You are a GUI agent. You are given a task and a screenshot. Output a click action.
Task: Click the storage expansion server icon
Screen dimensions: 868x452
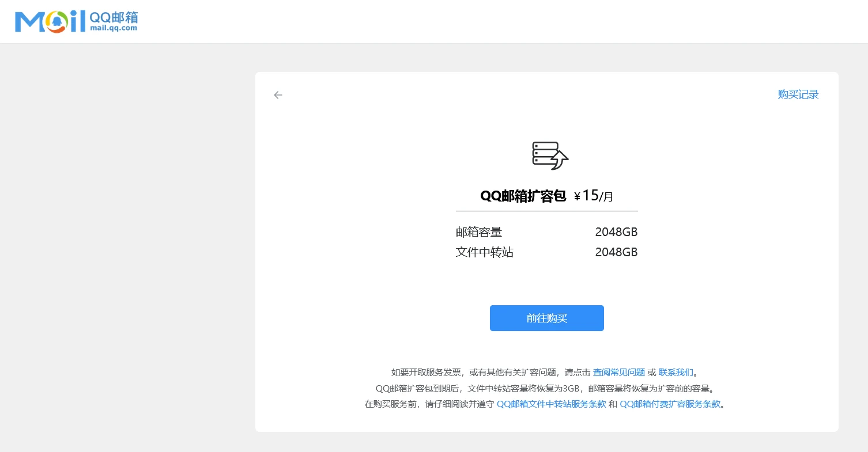pos(550,155)
